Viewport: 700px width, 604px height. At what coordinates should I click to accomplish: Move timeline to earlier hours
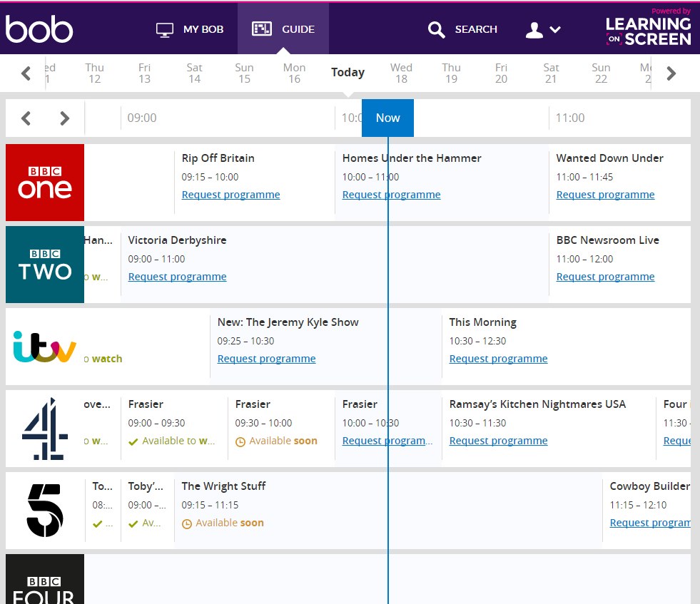26,118
